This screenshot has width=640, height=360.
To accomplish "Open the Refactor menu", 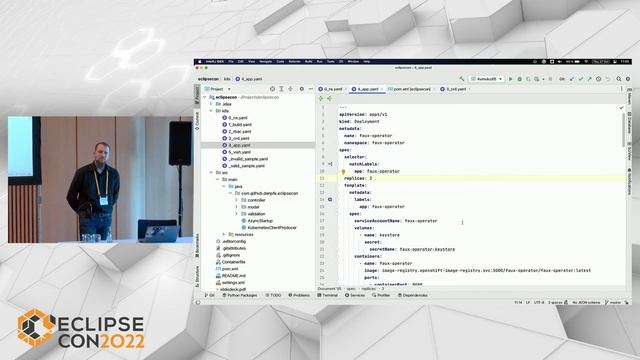I will click(294, 62).
